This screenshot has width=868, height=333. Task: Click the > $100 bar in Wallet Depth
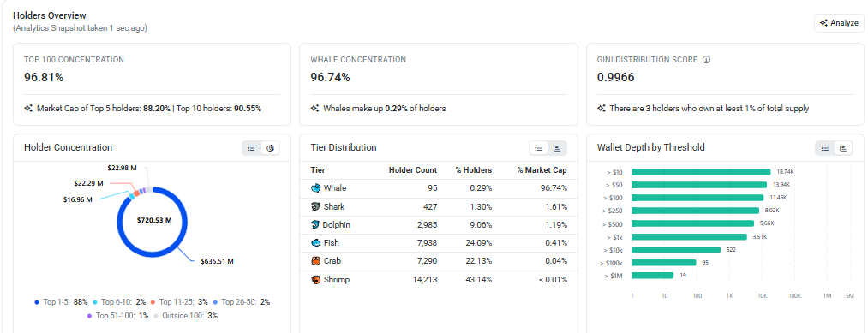click(x=697, y=198)
